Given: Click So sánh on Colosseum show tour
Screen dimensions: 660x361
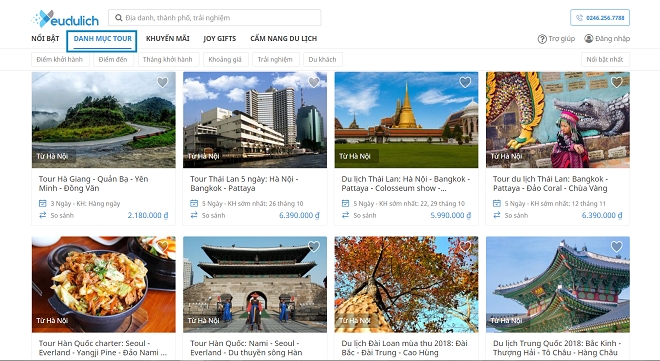Looking at the screenshot, I should click(365, 215).
